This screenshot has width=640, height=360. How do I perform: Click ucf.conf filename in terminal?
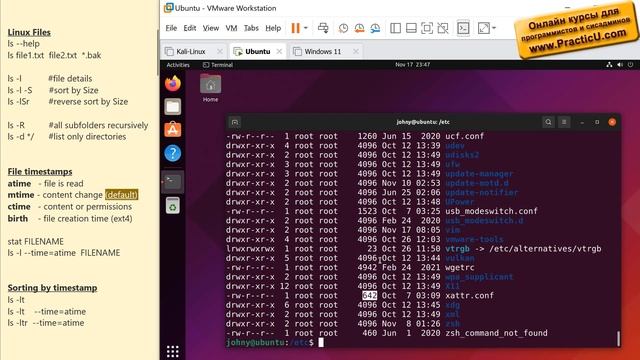pos(464,136)
